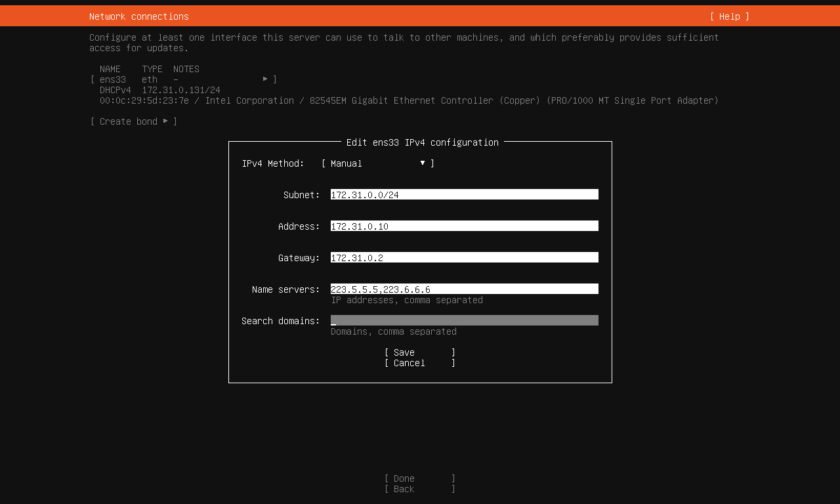Open the IPv4 Method Manual dropdown

point(377,163)
